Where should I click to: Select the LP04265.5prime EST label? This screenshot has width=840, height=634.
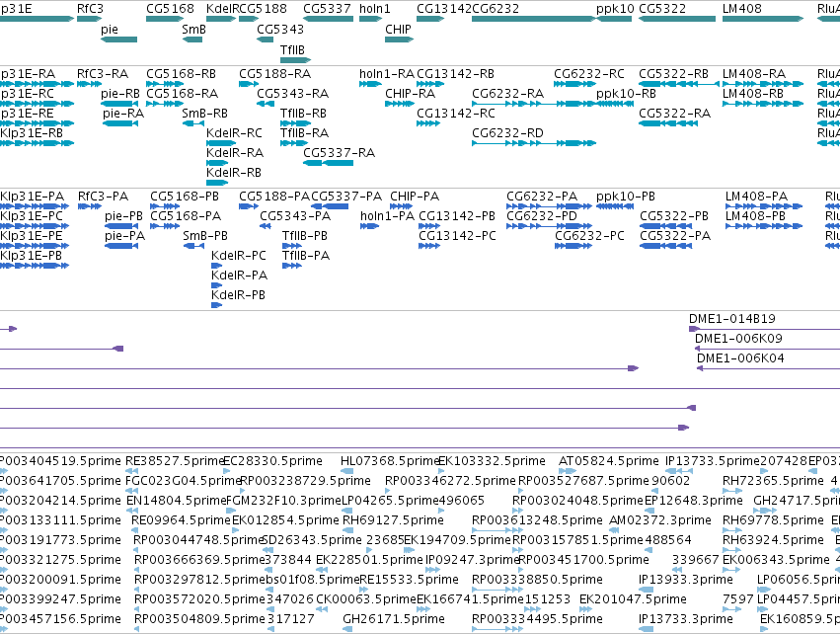point(390,501)
